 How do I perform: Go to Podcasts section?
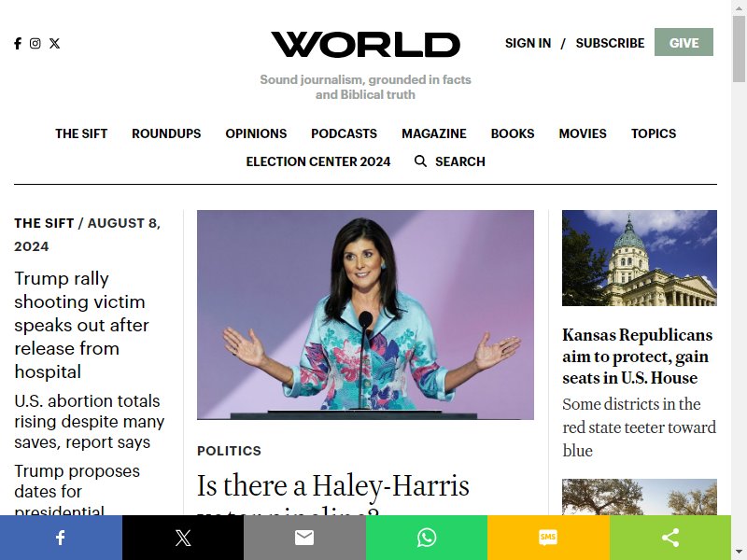click(344, 133)
